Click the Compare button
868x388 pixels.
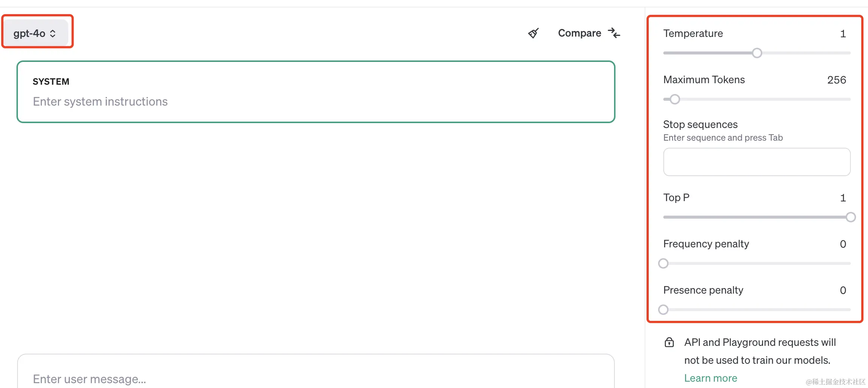pos(589,33)
